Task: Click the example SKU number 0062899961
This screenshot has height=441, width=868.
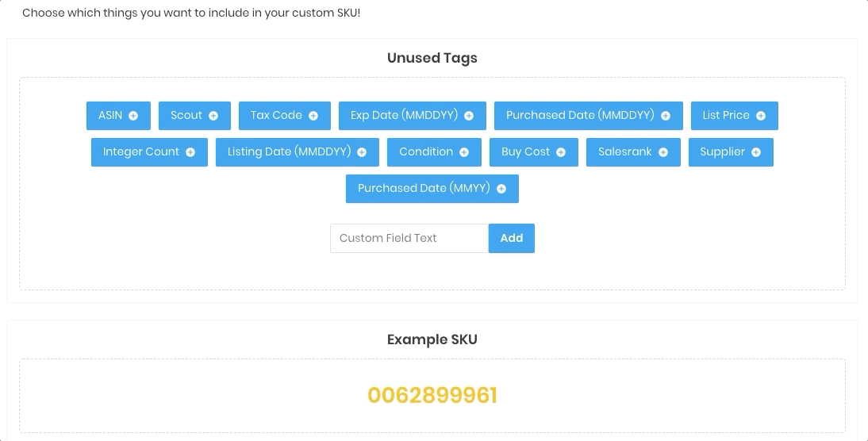Action: (432, 396)
